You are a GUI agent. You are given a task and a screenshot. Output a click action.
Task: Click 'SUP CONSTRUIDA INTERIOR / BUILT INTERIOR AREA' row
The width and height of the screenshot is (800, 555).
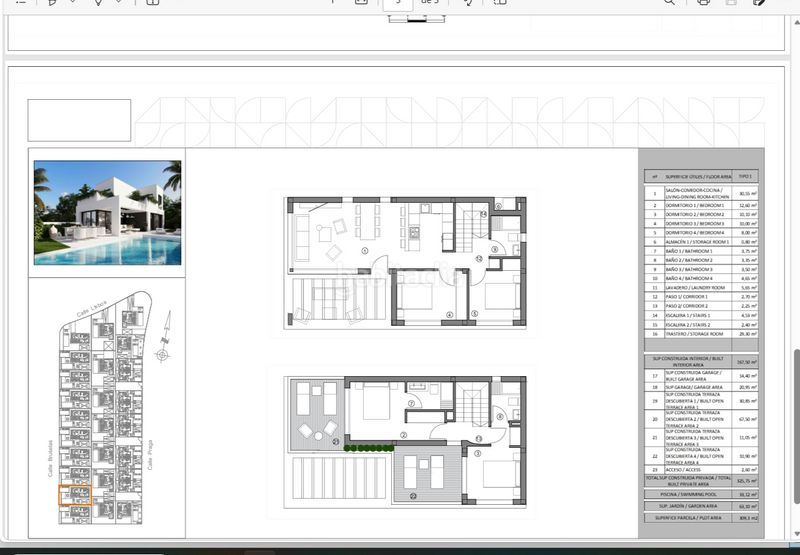coord(701,362)
